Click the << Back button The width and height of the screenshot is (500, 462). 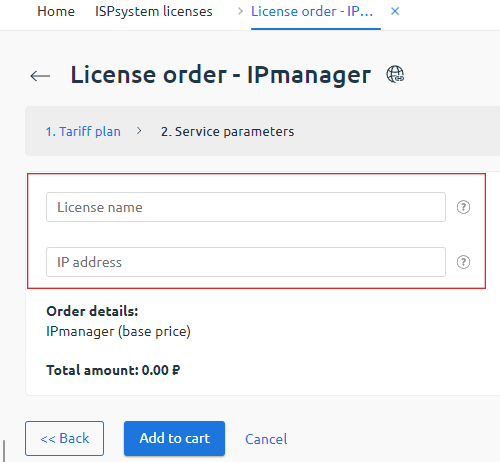[64, 438]
